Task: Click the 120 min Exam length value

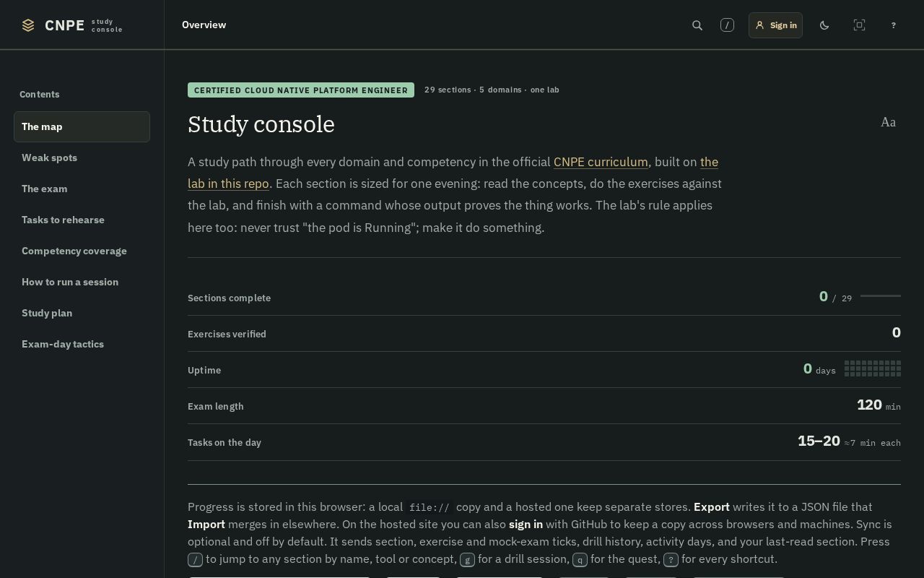Action: (879, 405)
